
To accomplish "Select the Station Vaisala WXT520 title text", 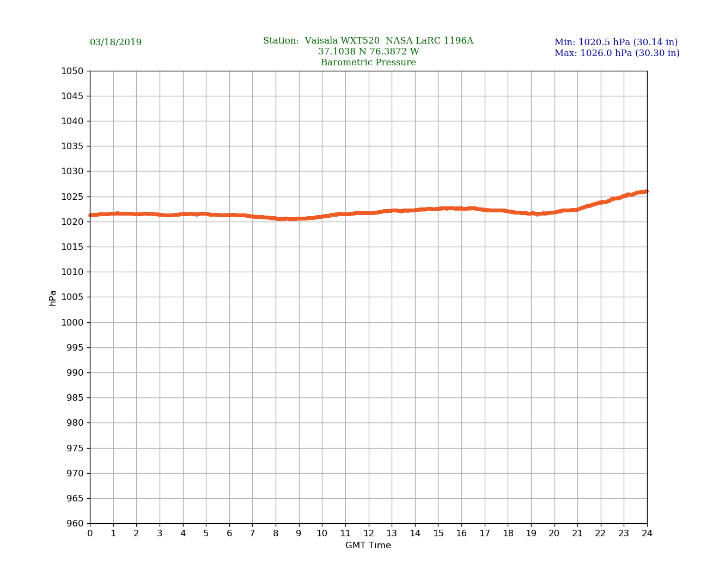I will tap(368, 41).
